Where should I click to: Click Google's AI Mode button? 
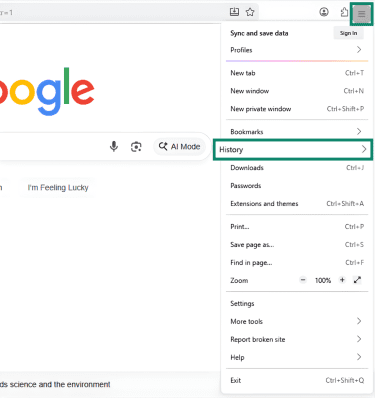(179, 147)
